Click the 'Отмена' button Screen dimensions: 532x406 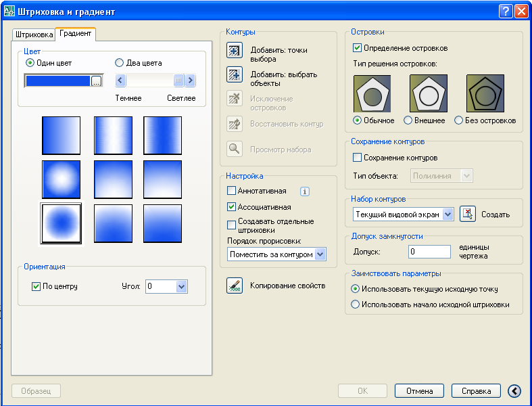[x=419, y=391]
